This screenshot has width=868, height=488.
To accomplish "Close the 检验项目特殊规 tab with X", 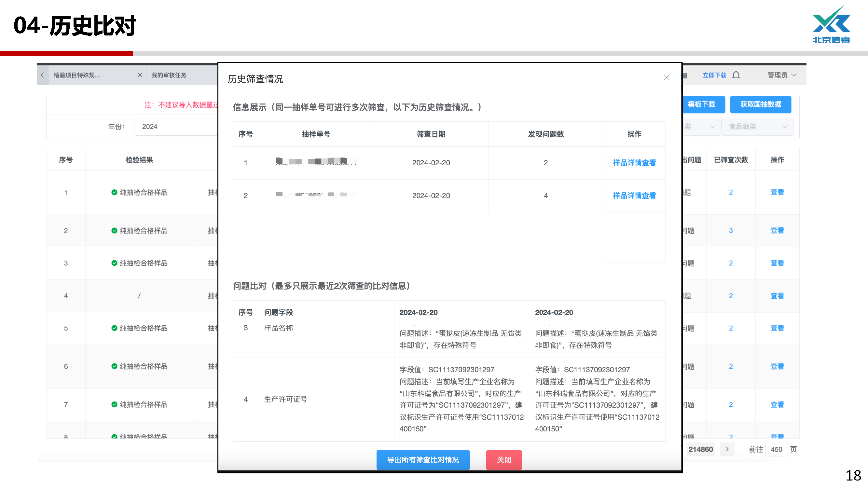I will (140, 75).
